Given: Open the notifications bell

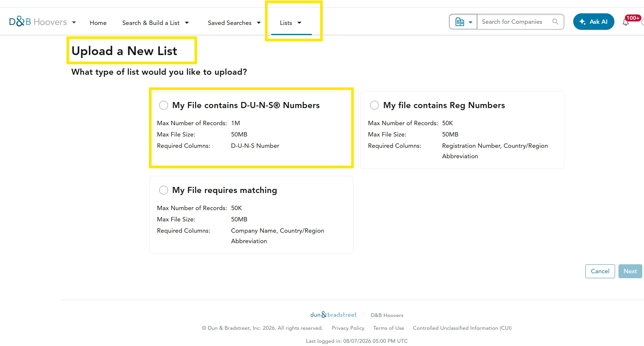Looking at the screenshot, I should pos(626,22).
